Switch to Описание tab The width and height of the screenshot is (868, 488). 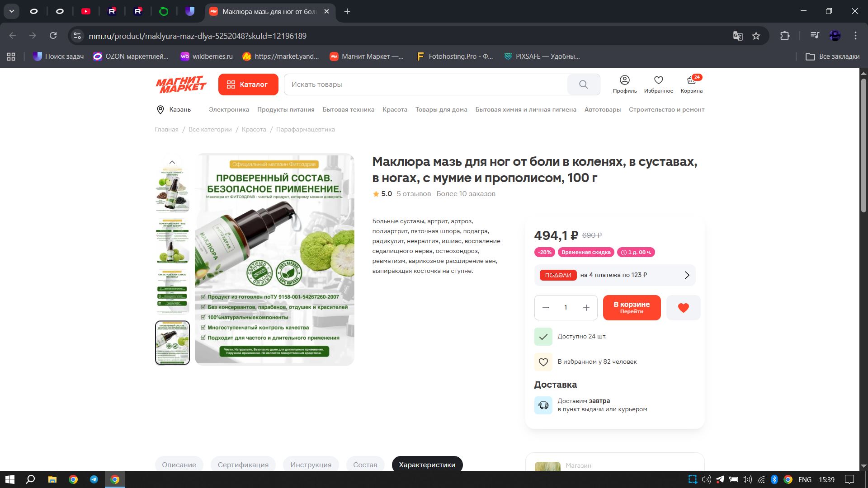[179, 465]
